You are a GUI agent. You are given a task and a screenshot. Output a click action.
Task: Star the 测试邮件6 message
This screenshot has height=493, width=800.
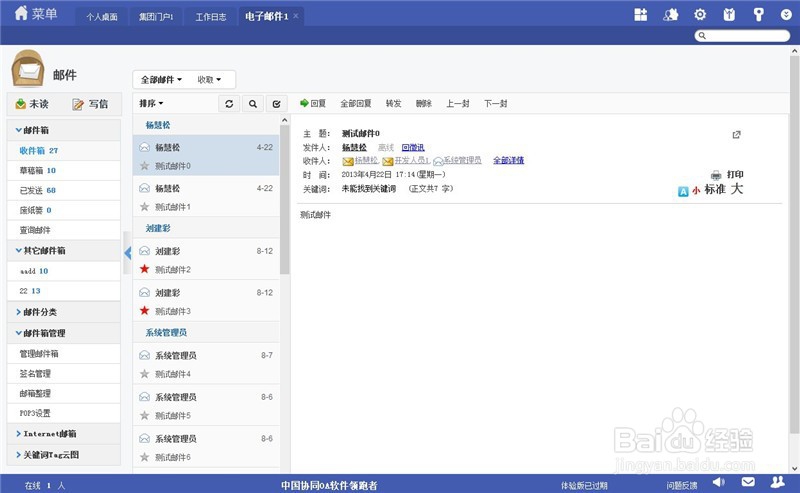coord(144,457)
